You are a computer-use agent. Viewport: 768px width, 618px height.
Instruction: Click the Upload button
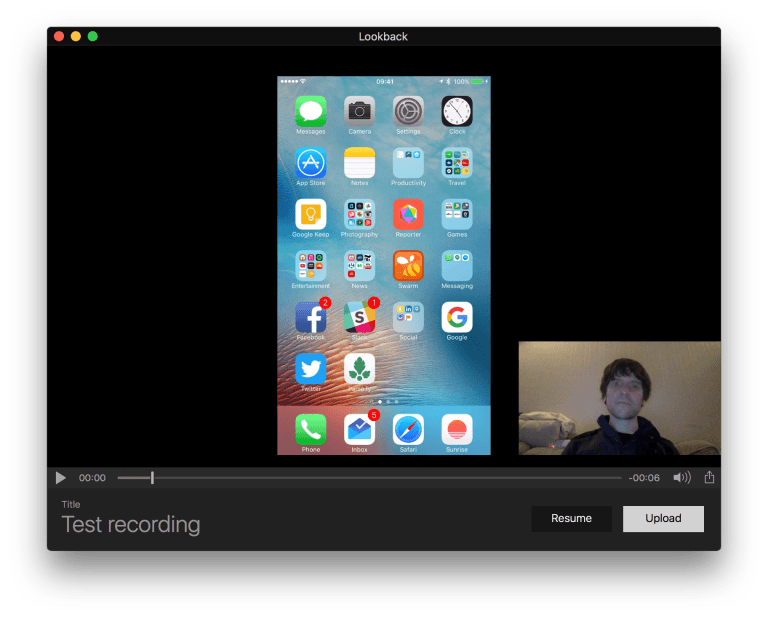click(x=663, y=519)
